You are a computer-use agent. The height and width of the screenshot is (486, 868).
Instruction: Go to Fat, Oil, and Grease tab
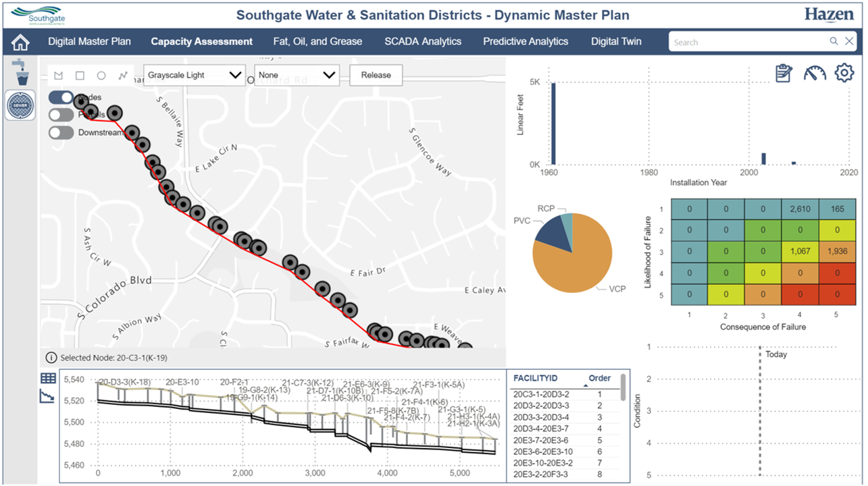(x=317, y=42)
